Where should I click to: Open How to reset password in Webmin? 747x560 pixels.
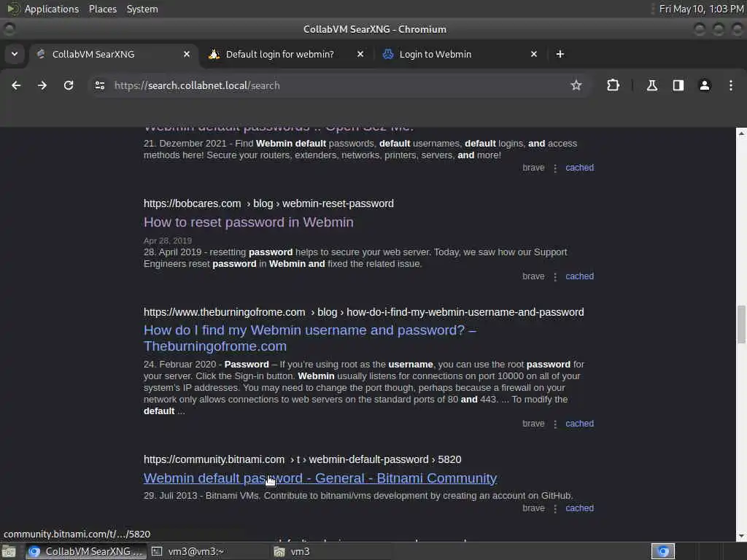click(x=248, y=222)
